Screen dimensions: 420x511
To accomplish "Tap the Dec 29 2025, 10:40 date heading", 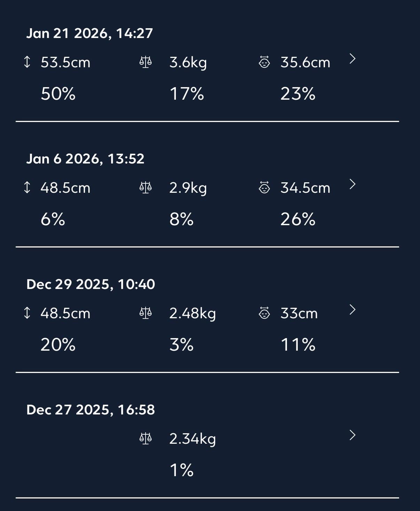I will click(x=91, y=284).
